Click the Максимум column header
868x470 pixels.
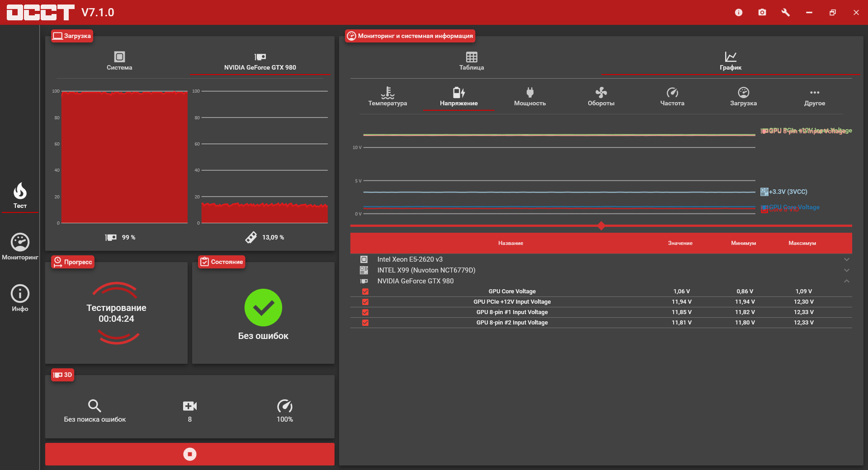pos(802,243)
